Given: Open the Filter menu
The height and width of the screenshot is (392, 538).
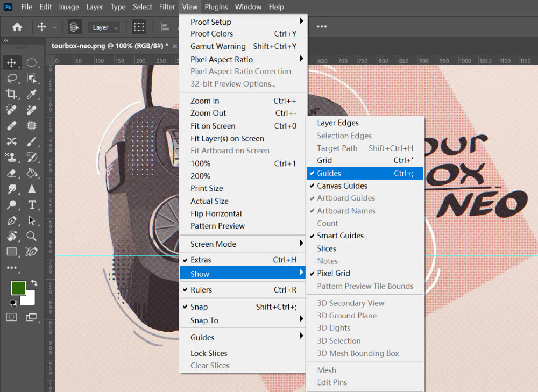Looking at the screenshot, I should [167, 7].
